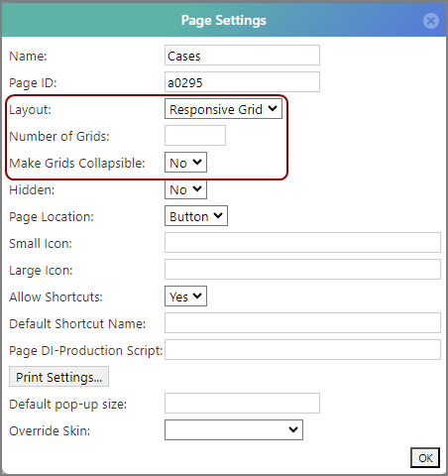Viewport: 448px width, 476px height.
Task: Confirm with the OK button
Action: coord(425,458)
